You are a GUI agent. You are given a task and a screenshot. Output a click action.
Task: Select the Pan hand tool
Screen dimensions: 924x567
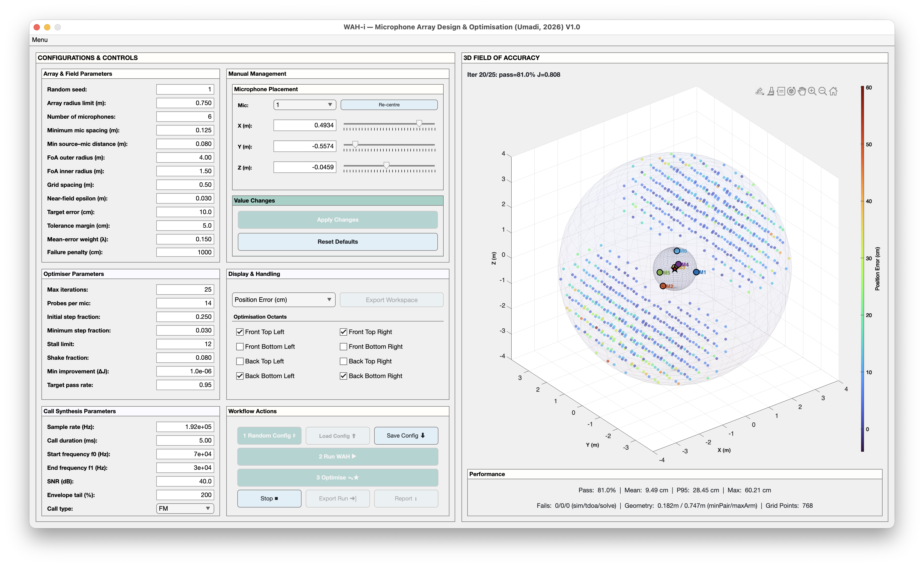(x=802, y=91)
